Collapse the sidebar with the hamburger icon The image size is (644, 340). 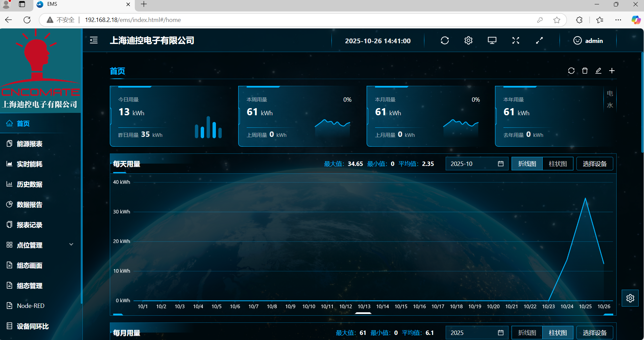tap(94, 41)
